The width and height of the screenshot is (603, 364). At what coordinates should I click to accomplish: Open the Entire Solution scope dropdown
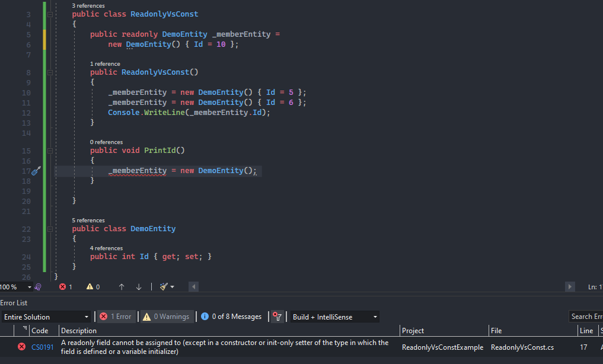click(46, 316)
